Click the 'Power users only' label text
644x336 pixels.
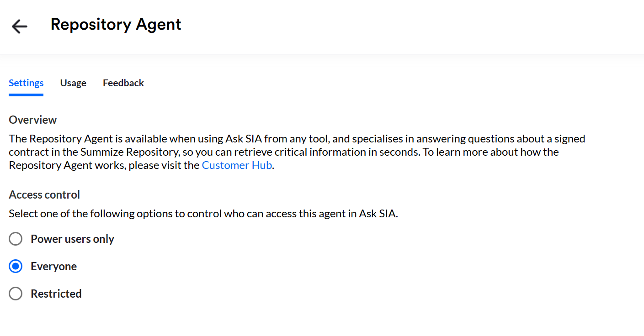click(x=72, y=239)
